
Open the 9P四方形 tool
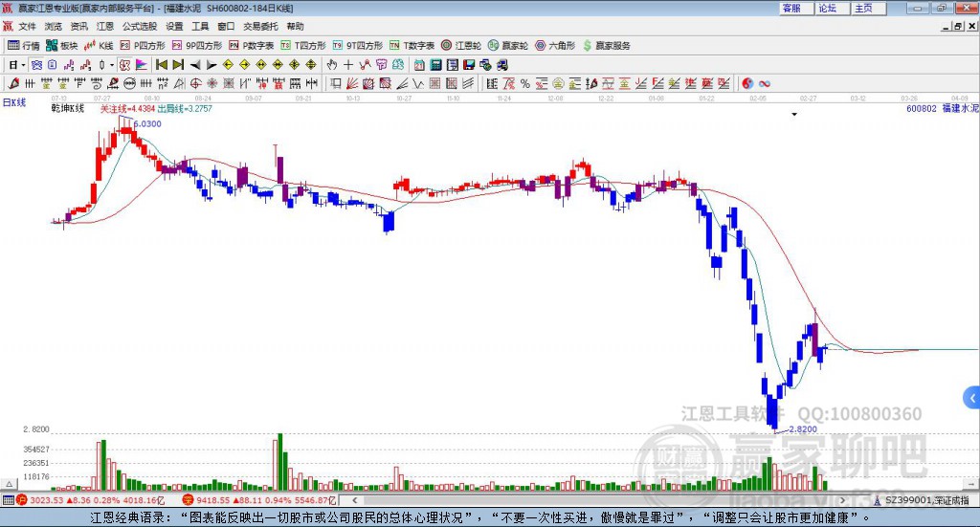pos(197,46)
